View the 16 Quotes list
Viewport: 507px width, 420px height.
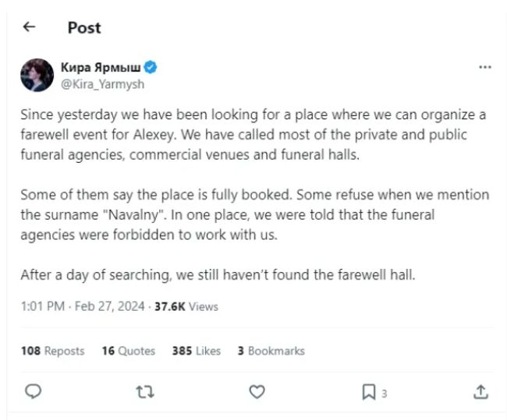[129, 351]
